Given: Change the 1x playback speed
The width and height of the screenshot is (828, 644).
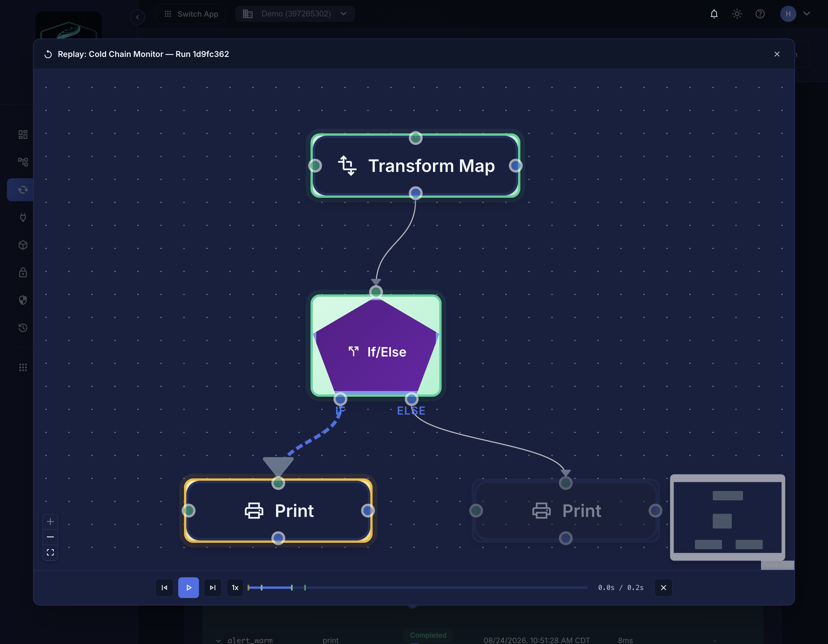Looking at the screenshot, I should 235,588.
